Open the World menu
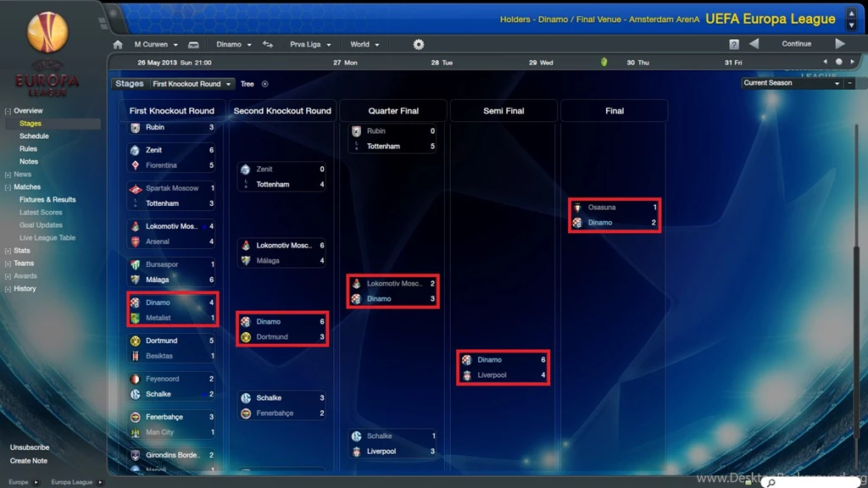This screenshot has height=488, width=868. (x=364, y=45)
